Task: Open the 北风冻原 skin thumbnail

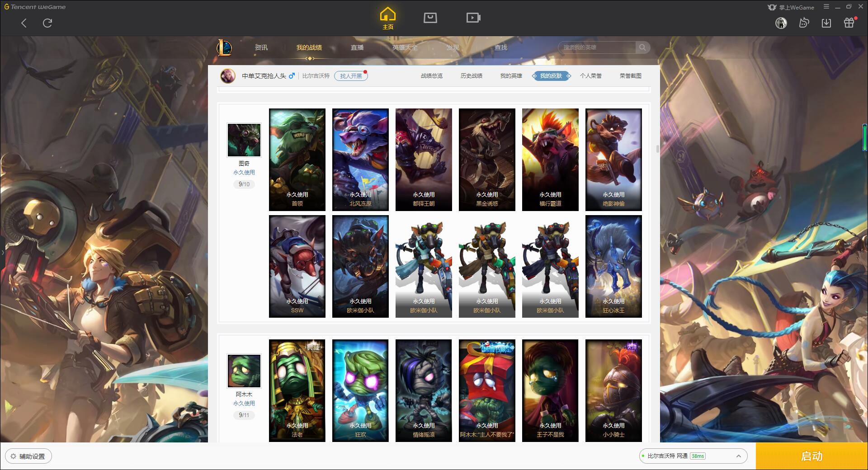Action: pyautogui.click(x=360, y=160)
